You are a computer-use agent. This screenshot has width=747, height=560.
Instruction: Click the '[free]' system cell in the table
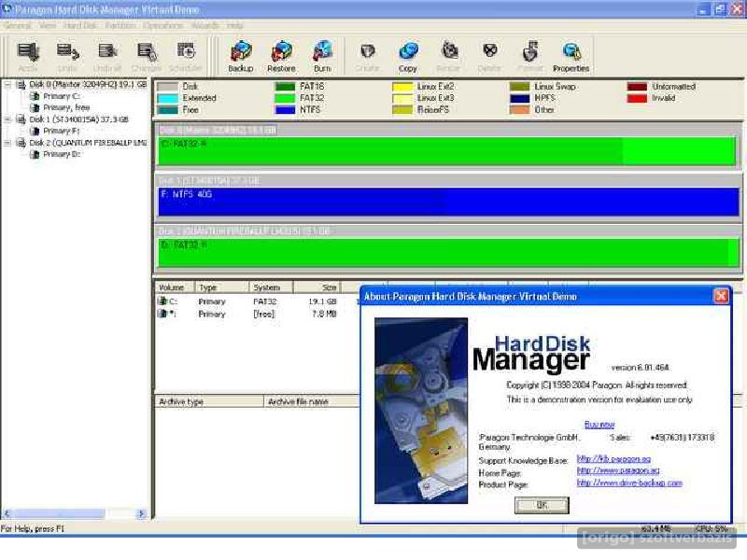[264, 314]
